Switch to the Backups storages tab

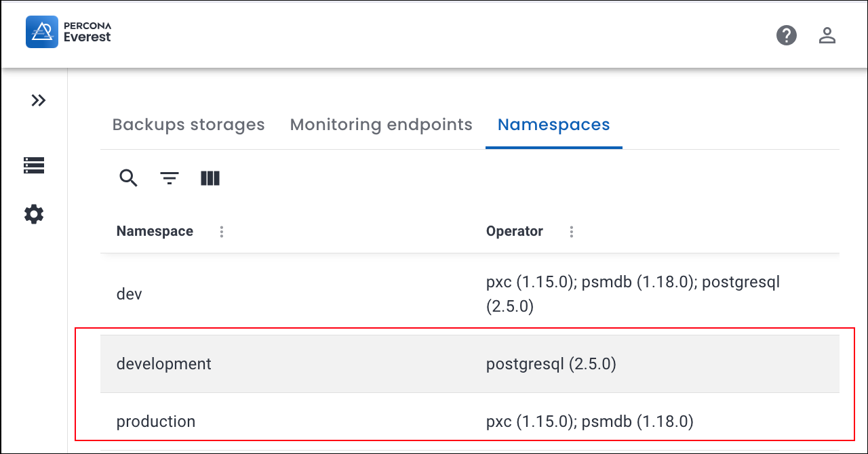(189, 125)
